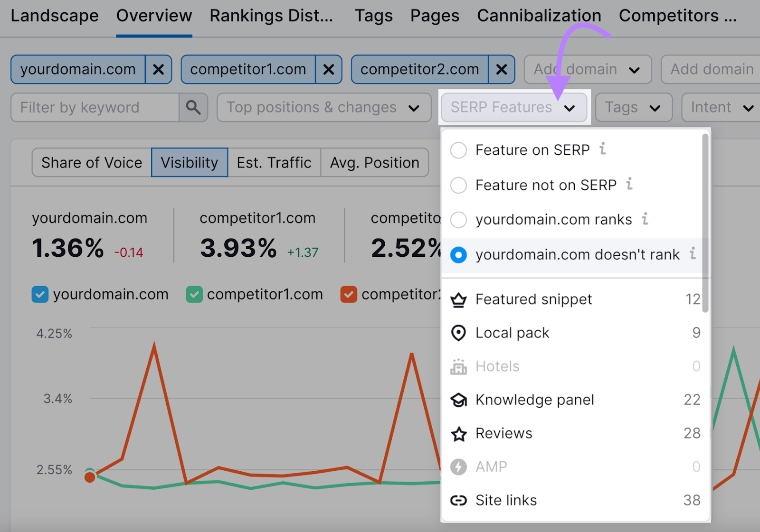Select the Feature not on SERP radio button
Image resolution: width=760 pixels, height=532 pixels.
pyautogui.click(x=458, y=185)
